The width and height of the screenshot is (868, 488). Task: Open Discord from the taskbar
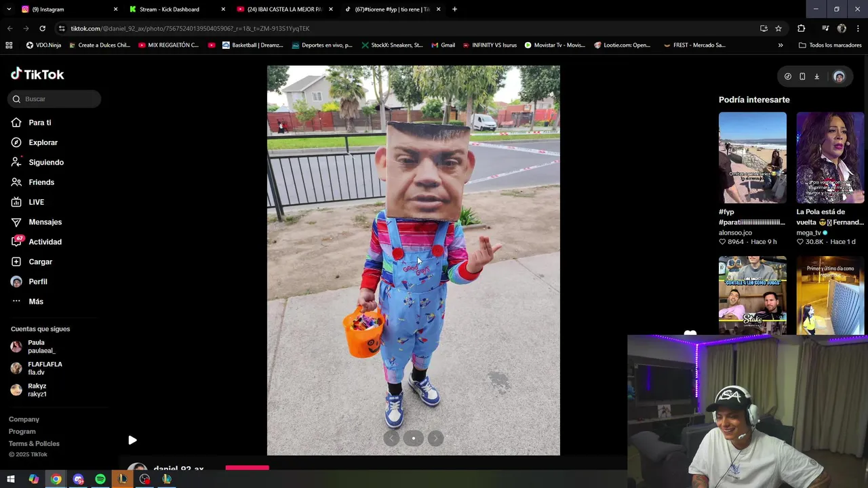click(78, 479)
